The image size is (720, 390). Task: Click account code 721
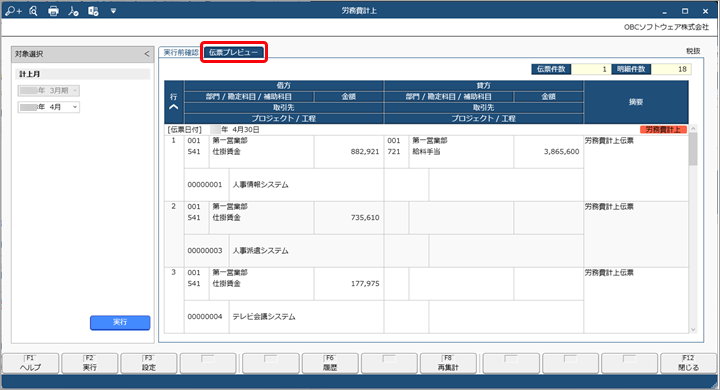pyautogui.click(x=394, y=152)
